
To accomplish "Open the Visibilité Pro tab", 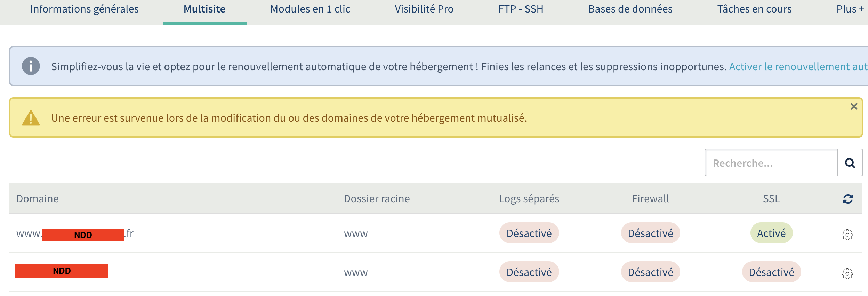I will tap(424, 9).
